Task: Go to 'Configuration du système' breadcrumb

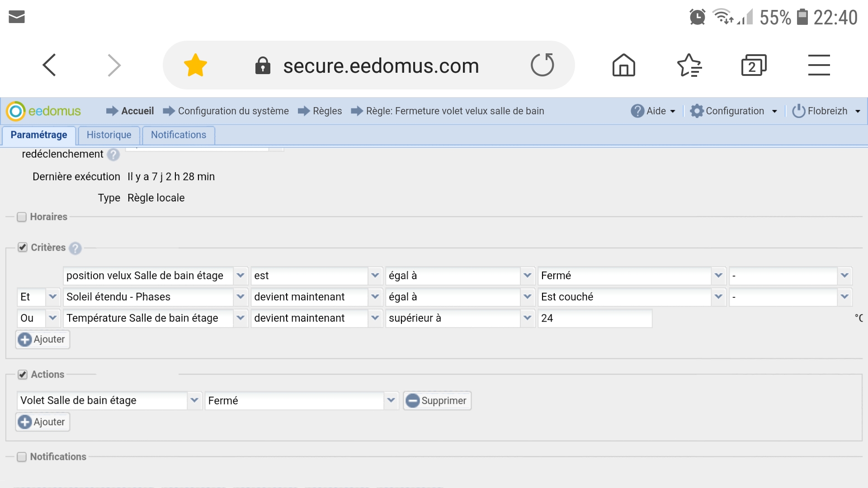Action: [233, 111]
